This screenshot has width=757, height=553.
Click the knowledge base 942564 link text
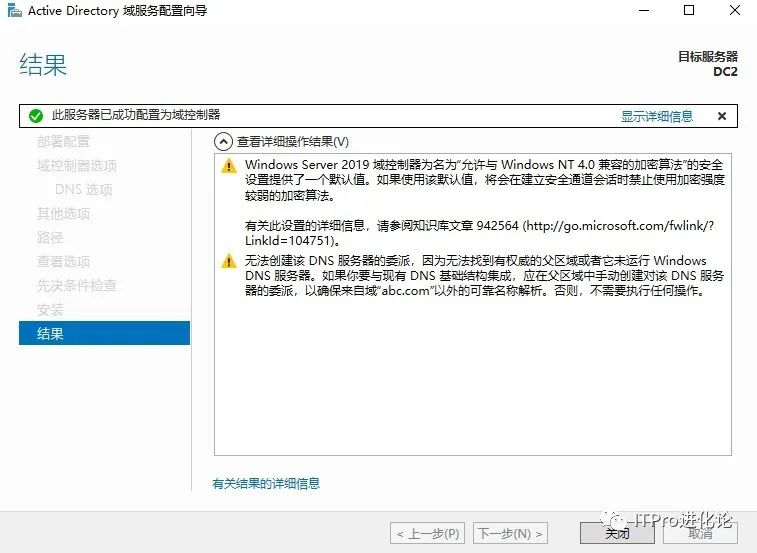click(x=479, y=233)
